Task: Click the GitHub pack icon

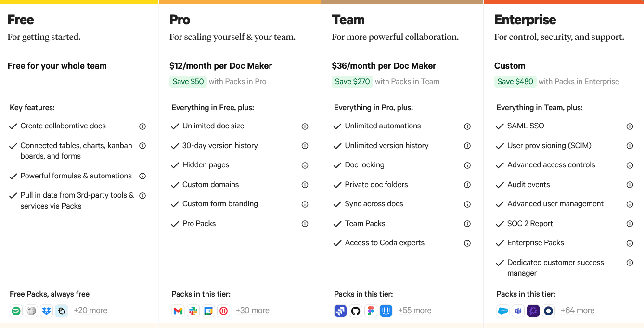Action: pyautogui.click(x=356, y=311)
